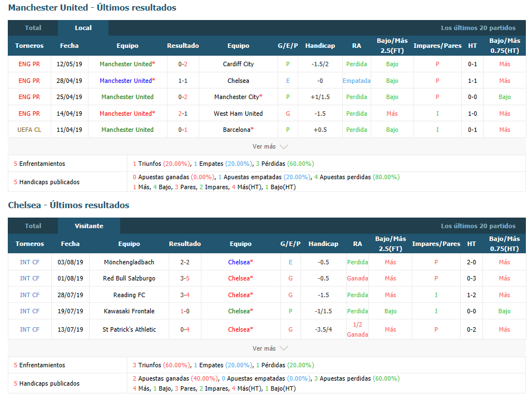
Task: Click '0 Apuestas ganadas (0.00%)'
Action: click(173, 177)
